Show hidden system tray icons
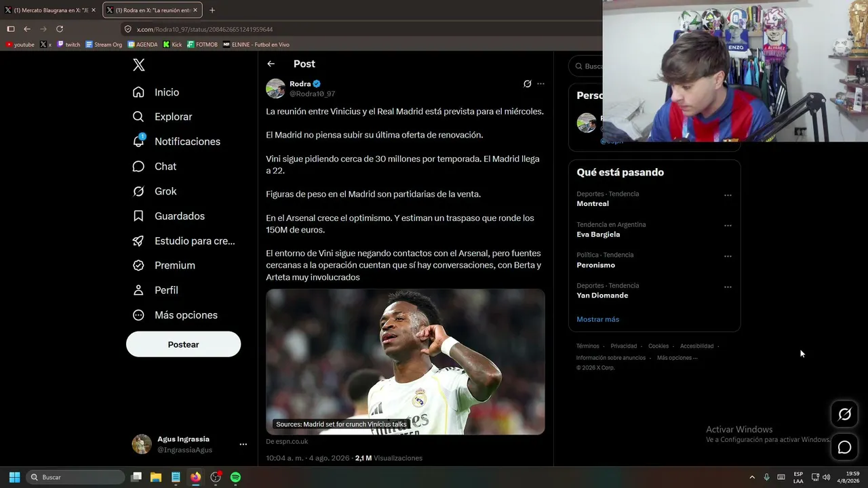Image resolution: width=868 pixels, height=488 pixels. pos(752,477)
